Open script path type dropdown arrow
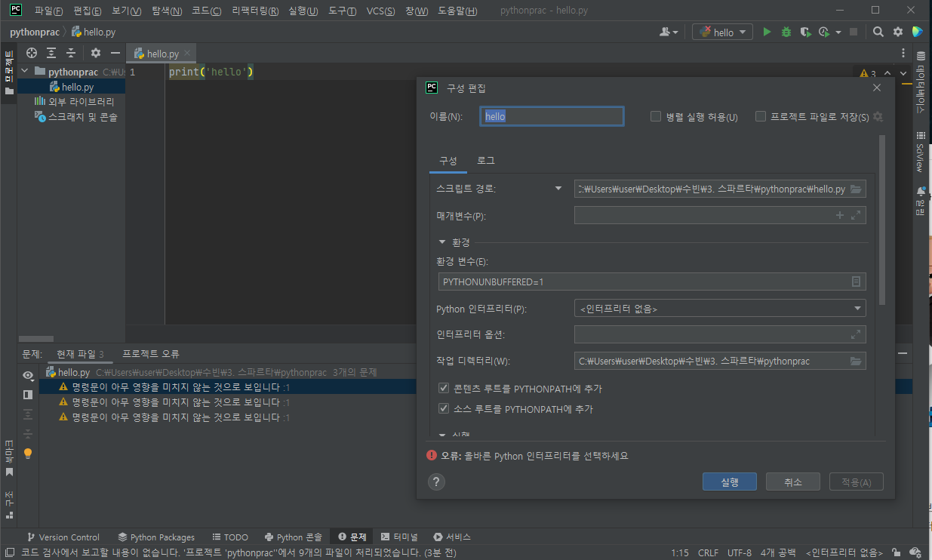This screenshot has height=560, width=932. [558, 189]
